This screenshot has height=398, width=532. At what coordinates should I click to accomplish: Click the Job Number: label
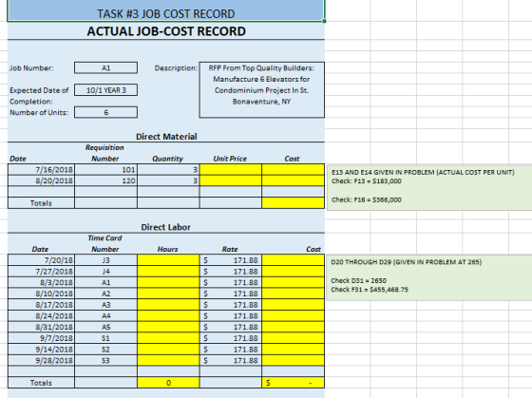tap(31, 67)
